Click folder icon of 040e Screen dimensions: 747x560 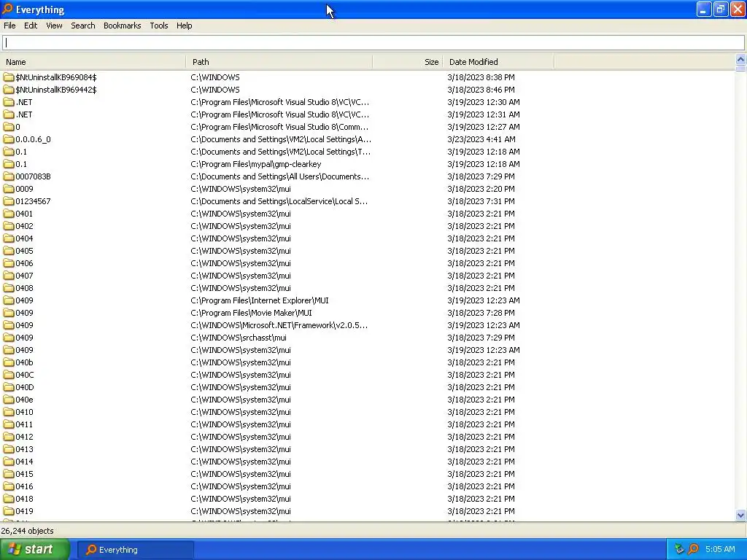click(9, 400)
